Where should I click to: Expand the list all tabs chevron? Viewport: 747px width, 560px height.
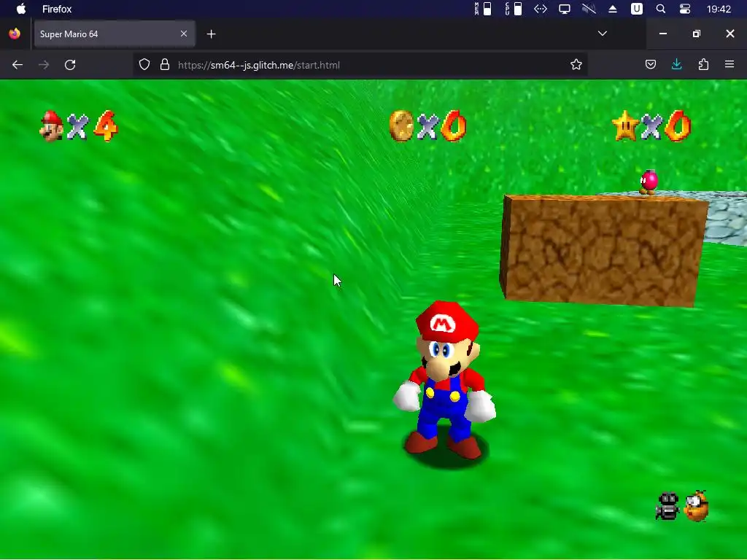pyautogui.click(x=602, y=34)
